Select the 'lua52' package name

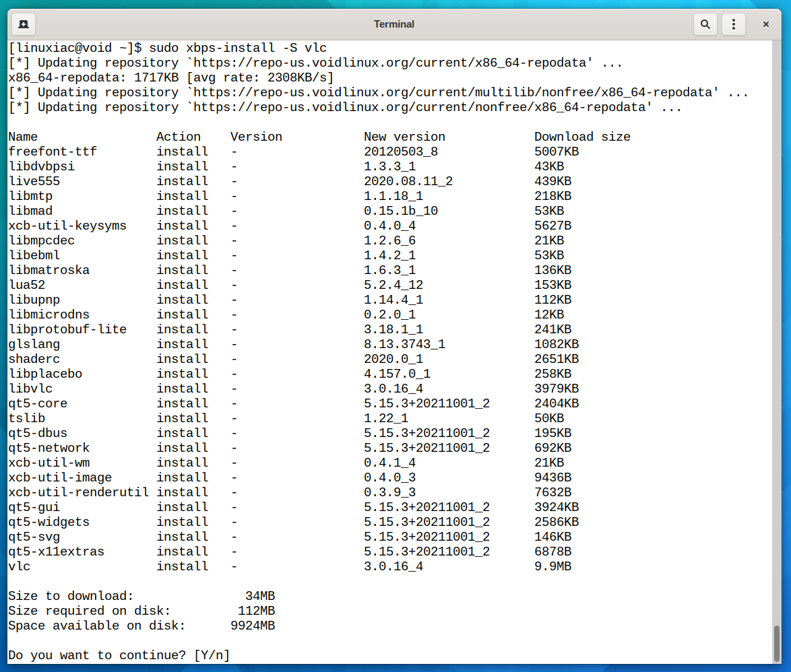tap(27, 285)
